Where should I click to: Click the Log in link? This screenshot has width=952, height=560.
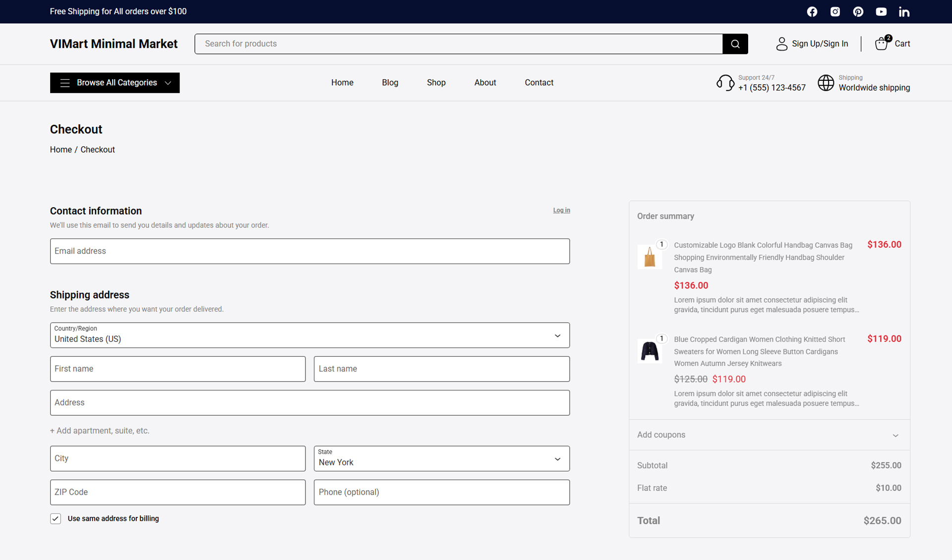pyautogui.click(x=561, y=210)
